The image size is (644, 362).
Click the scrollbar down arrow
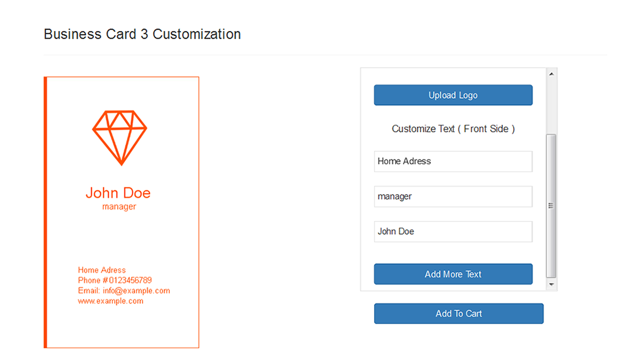click(x=551, y=284)
